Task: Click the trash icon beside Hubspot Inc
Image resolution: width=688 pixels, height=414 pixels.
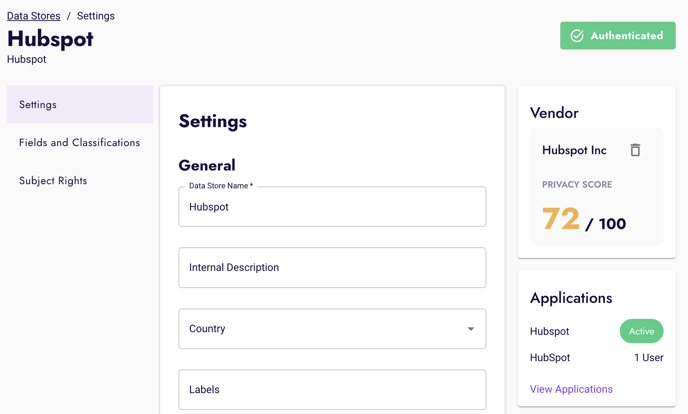Action: click(635, 150)
